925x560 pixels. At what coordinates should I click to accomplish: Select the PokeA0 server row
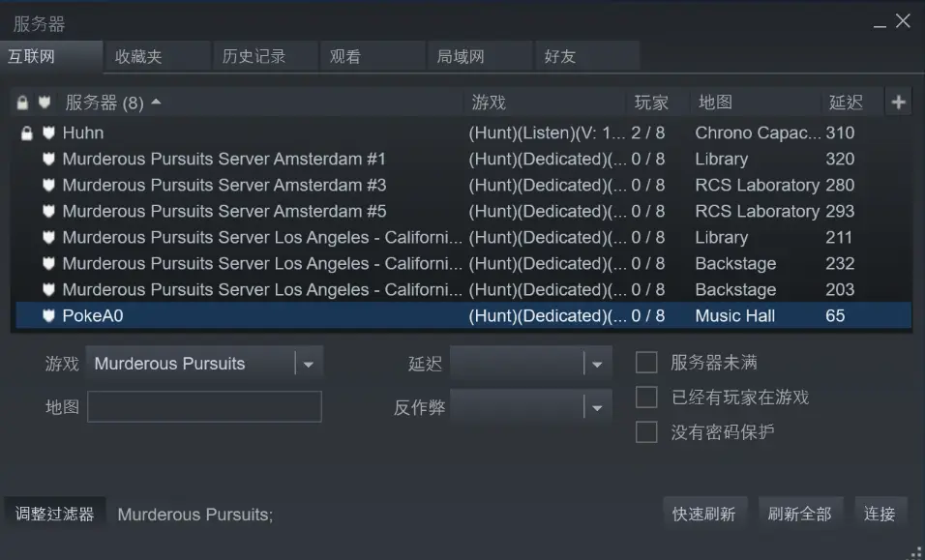pos(463,315)
